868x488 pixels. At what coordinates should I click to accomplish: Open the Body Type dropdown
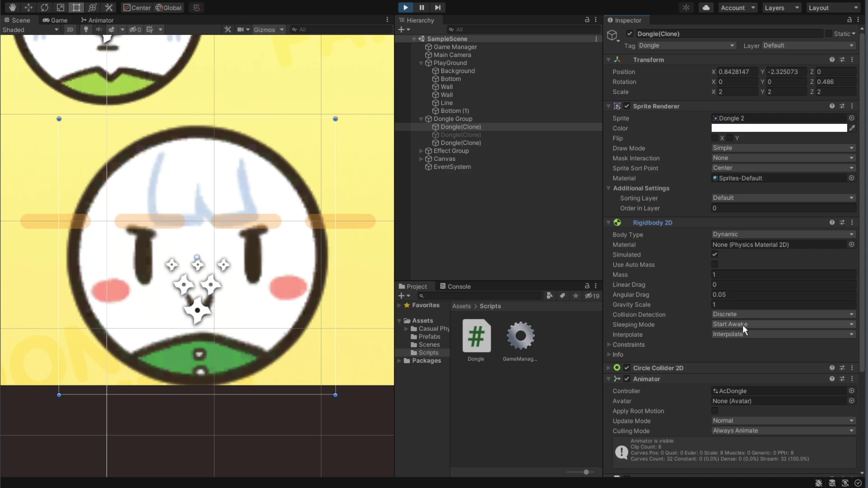pos(783,234)
